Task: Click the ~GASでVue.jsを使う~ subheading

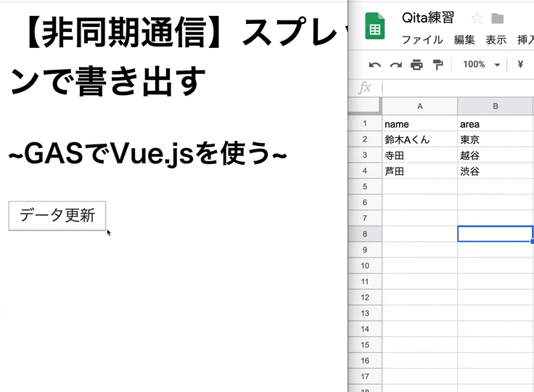Action: 147,154
